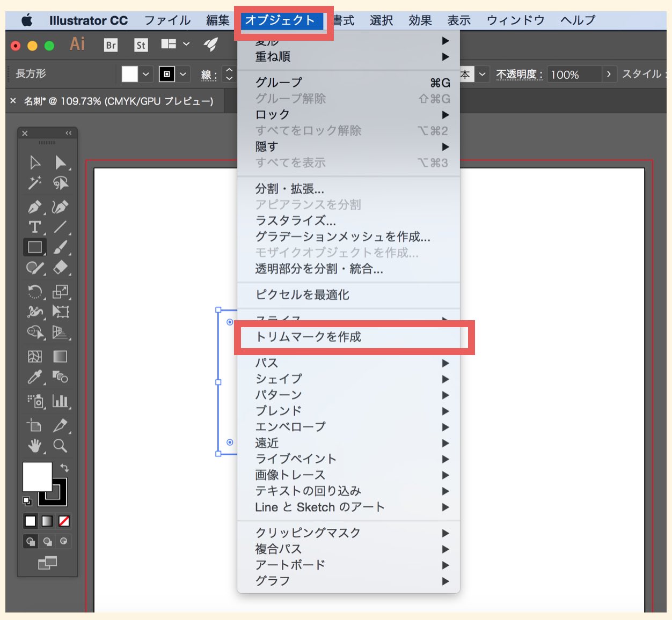Select the Magic Wand tool
The height and width of the screenshot is (620, 672).
[35, 183]
